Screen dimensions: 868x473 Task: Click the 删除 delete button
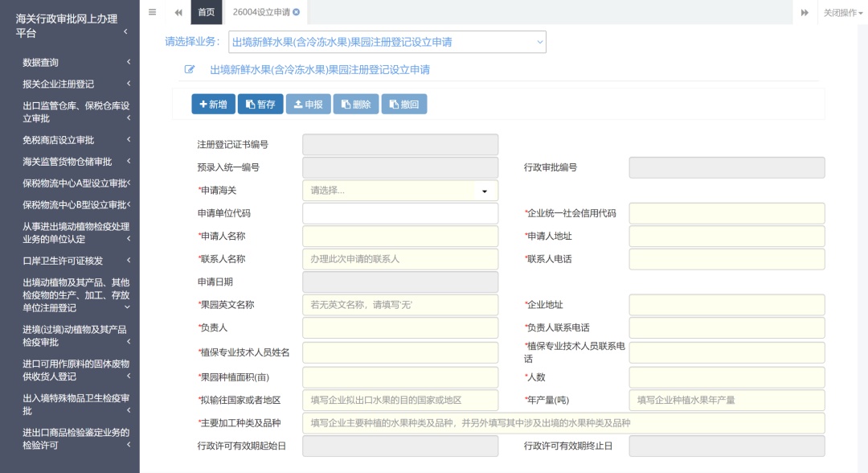[x=355, y=104]
